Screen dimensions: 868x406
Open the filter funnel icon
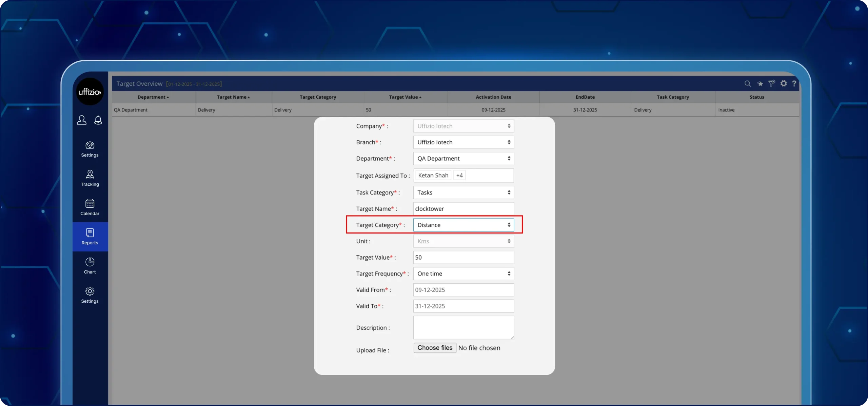[771, 83]
